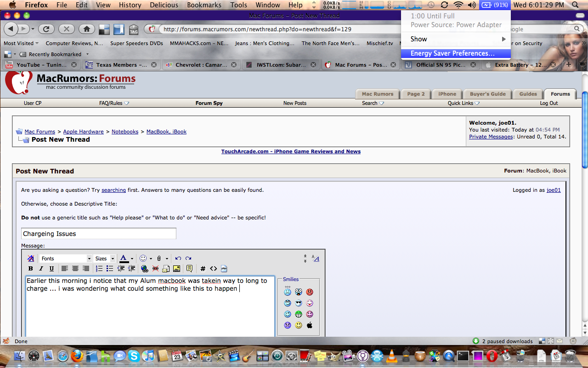Redo last edit in message editor
Viewport: 588px width, 368px height.
[188, 259]
